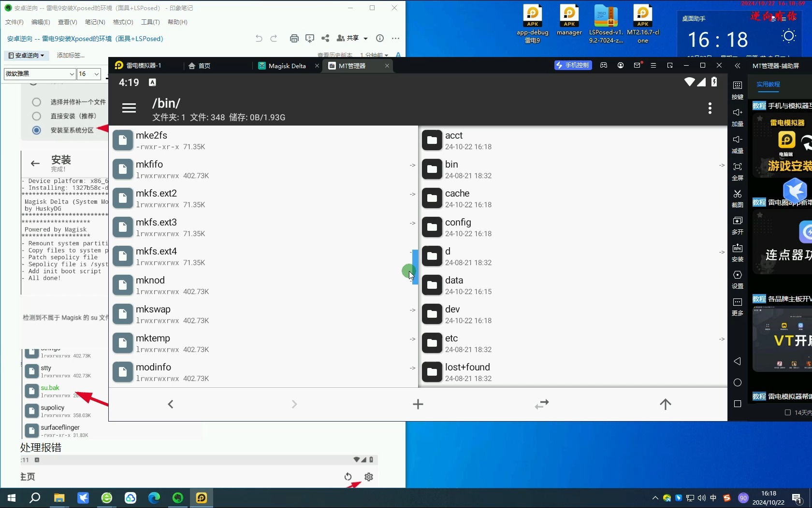The image size is (812, 508).
Task: Take screenshot with 截图 scissors icon
Action: tap(738, 198)
